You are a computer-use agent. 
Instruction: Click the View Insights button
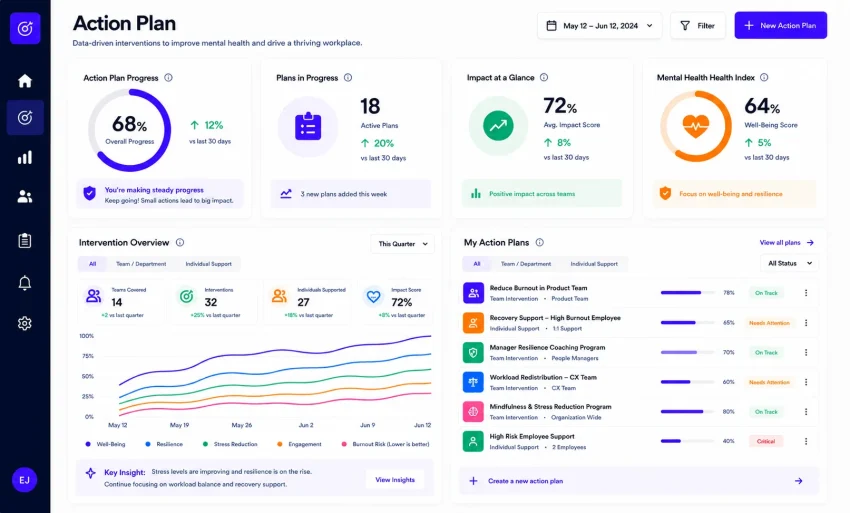coord(395,480)
